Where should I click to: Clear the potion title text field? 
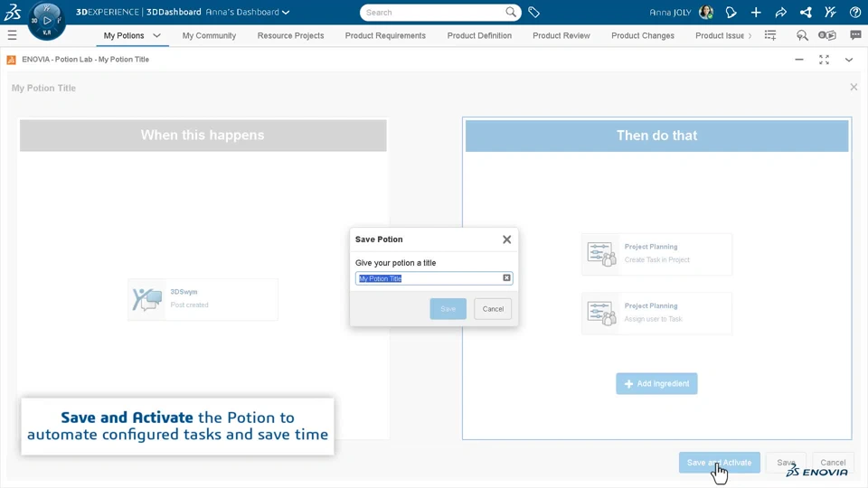click(506, 277)
